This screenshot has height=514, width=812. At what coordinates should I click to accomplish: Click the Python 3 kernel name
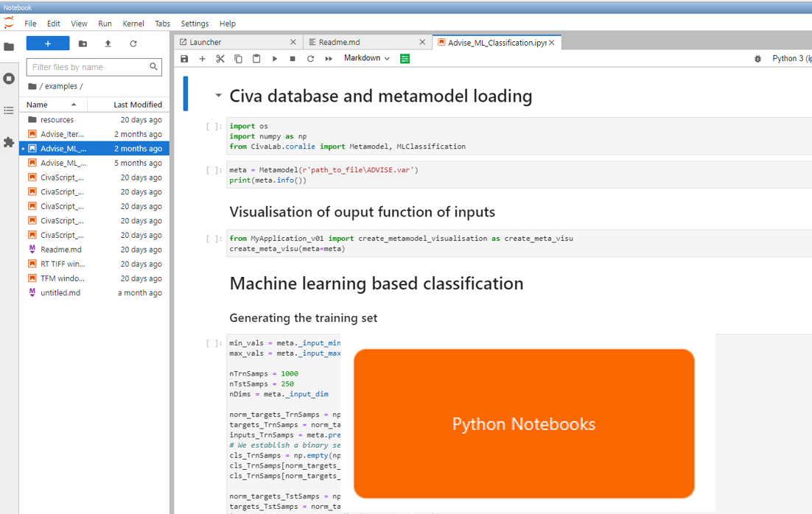pyautogui.click(x=792, y=58)
